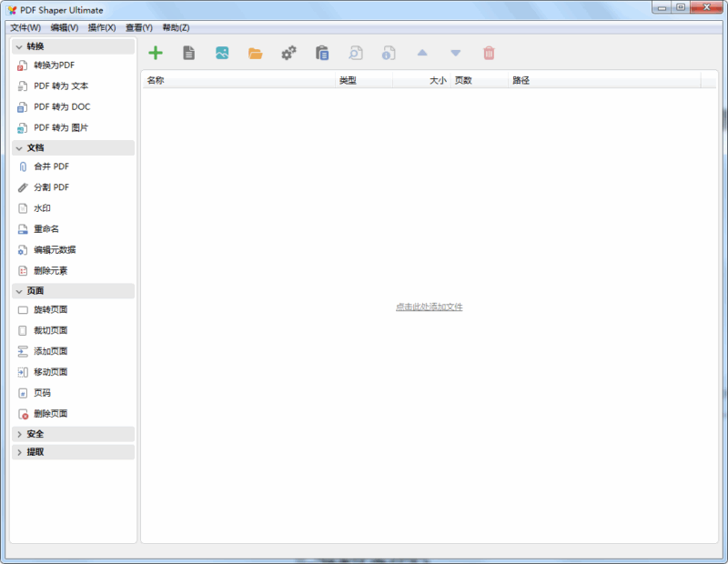728x564 pixels.
Task: Click the 安全 section header text
Action: [x=35, y=434]
